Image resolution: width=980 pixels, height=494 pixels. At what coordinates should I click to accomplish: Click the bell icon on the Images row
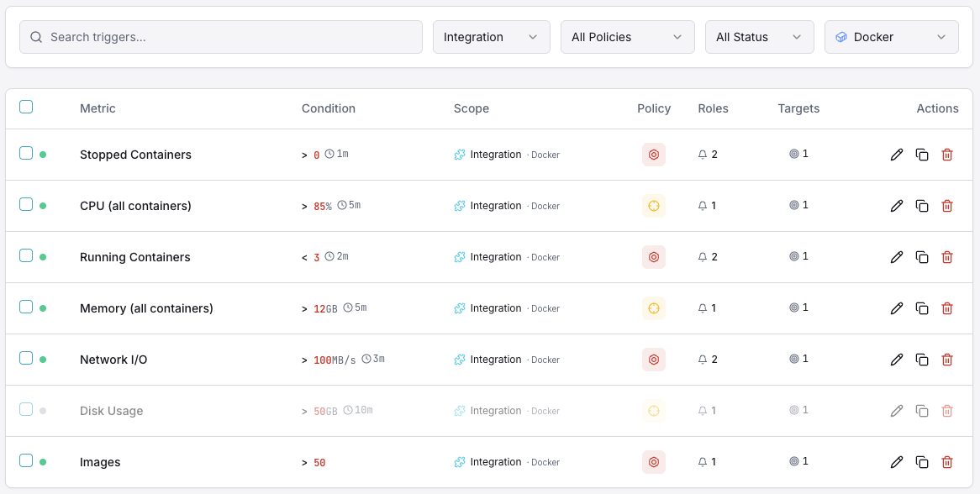point(702,461)
